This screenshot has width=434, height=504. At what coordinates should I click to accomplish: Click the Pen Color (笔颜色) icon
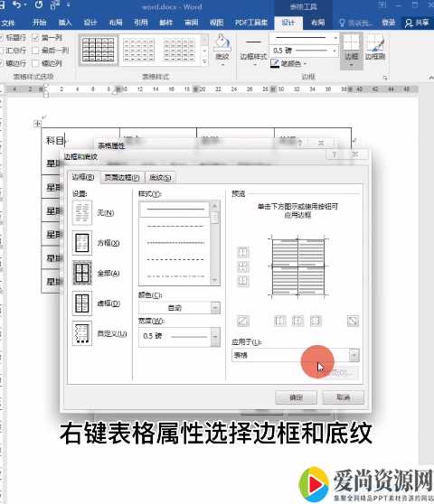(x=275, y=63)
